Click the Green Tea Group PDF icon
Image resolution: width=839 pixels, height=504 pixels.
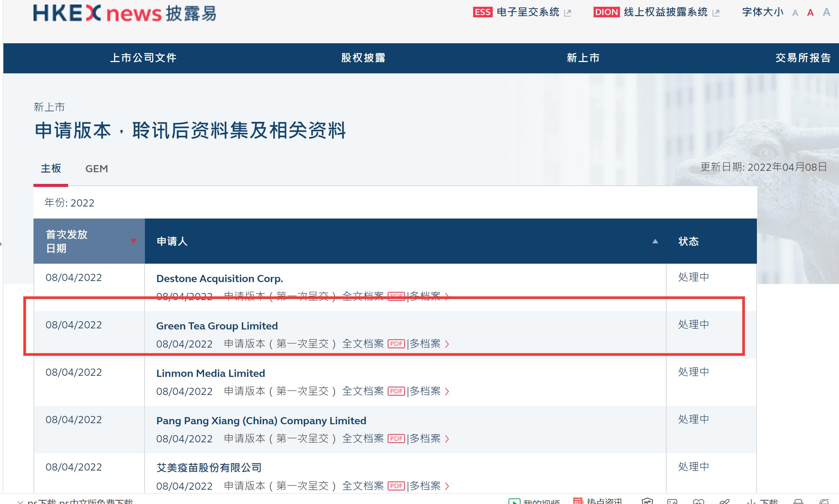click(396, 344)
